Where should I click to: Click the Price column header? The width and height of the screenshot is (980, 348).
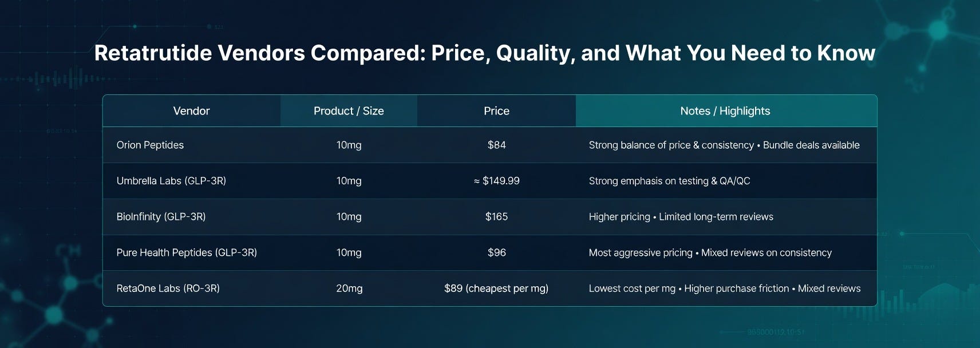[x=496, y=111]
